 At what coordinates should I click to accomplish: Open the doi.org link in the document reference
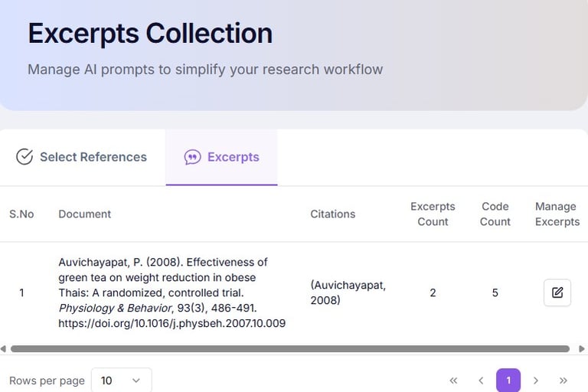coord(172,323)
